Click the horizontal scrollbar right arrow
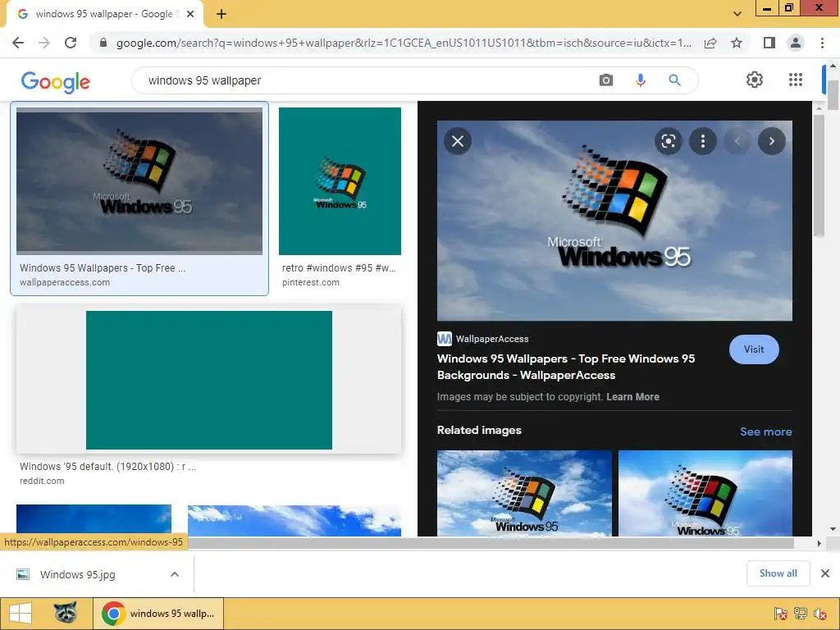The image size is (840, 630). pos(819,543)
